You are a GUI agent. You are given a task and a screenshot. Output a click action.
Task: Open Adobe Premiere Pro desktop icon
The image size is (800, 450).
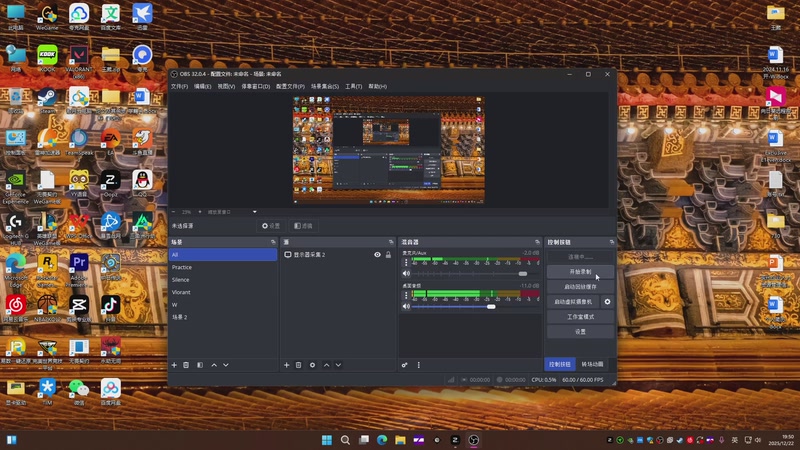tap(79, 269)
